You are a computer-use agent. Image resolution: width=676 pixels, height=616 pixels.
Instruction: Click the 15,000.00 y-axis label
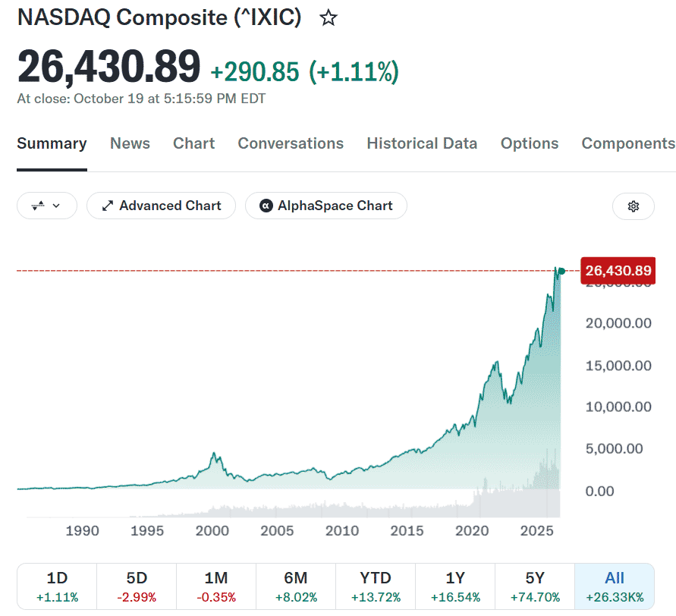coord(618,366)
